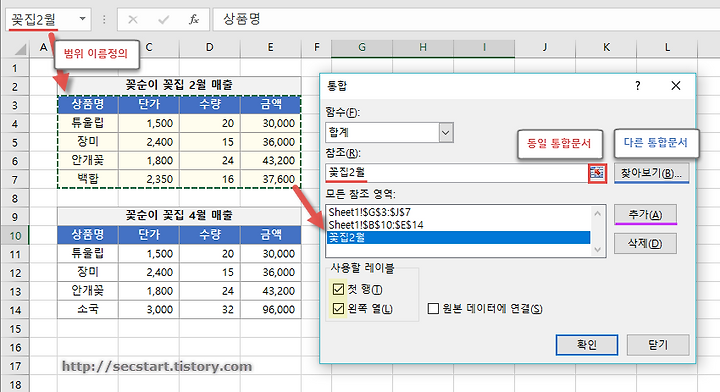Click cell with value 37,600
Image resolution: width=720 pixels, height=392 pixels.
click(270, 179)
